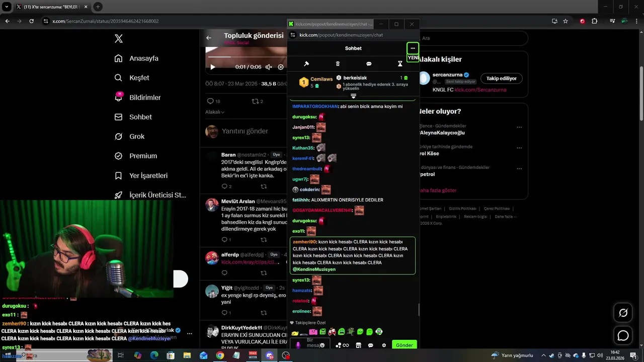Click the gavel moderation icon in chat
This screenshot has height=362, width=644.
click(306, 64)
